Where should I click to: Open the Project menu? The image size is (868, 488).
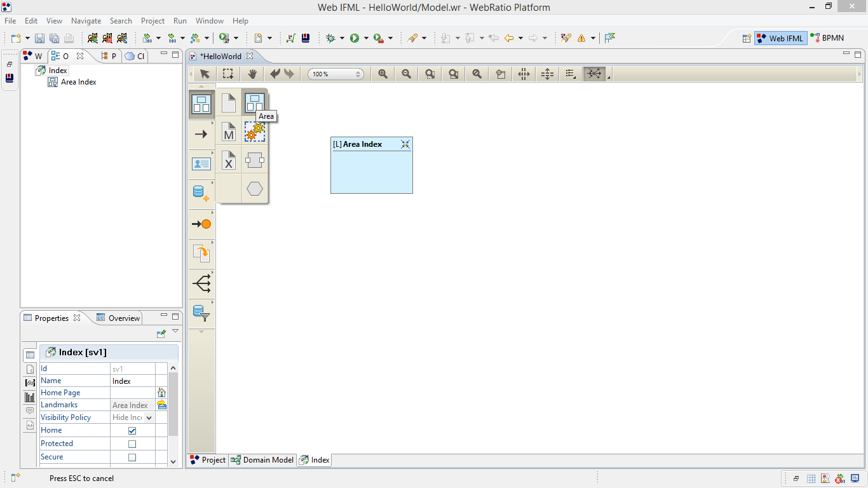[153, 21]
